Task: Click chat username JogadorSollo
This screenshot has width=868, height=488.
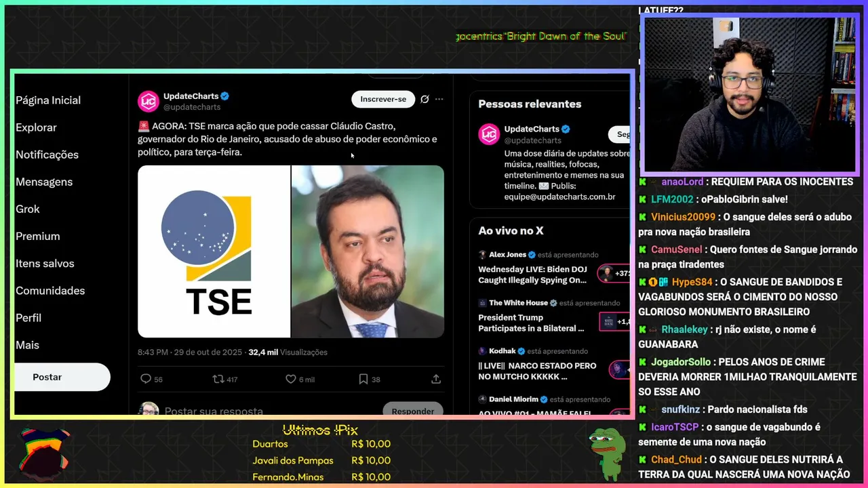Action: click(681, 362)
